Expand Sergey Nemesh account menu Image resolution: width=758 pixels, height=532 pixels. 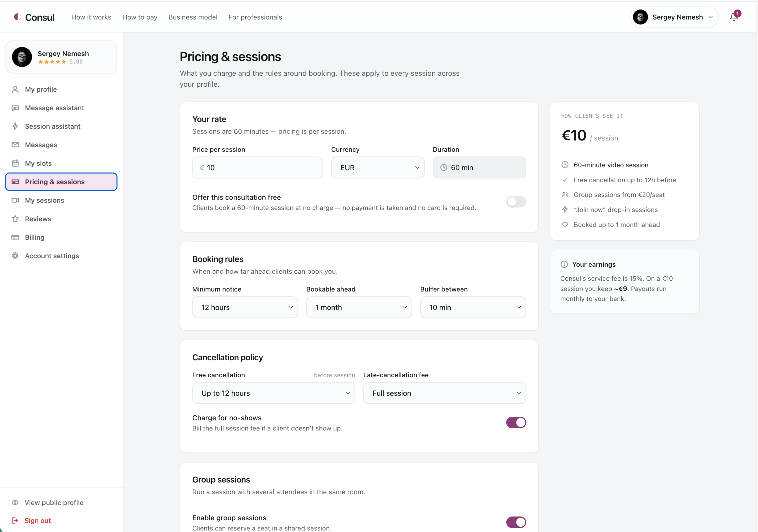pyautogui.click(x=674, y=17)
